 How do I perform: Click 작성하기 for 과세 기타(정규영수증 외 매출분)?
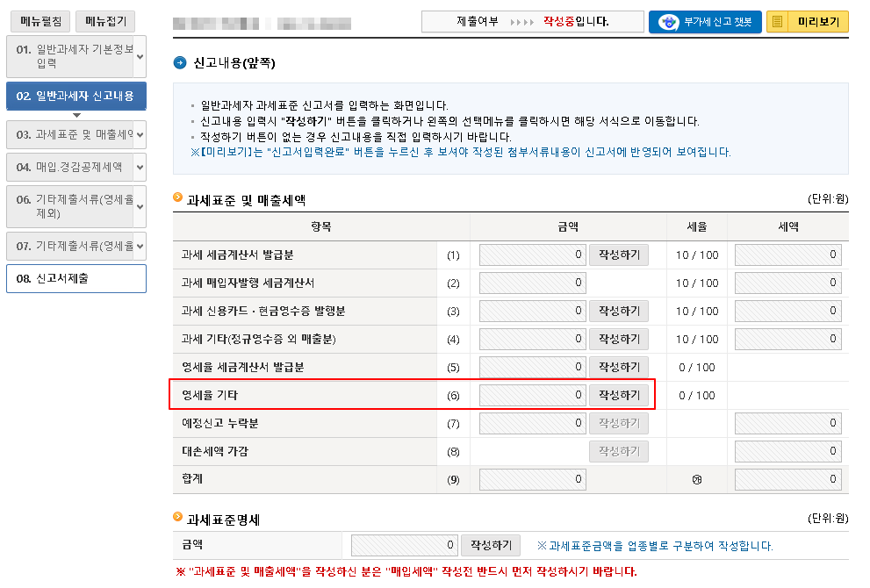(619, 339)
